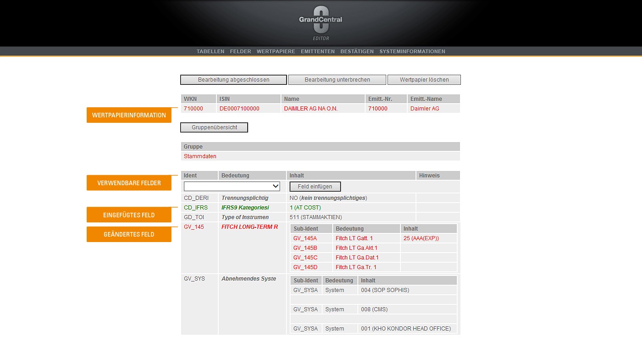
Task: Select the Abnehmendes Syste label
Action: pyautogui.click(x=249, y=279)
